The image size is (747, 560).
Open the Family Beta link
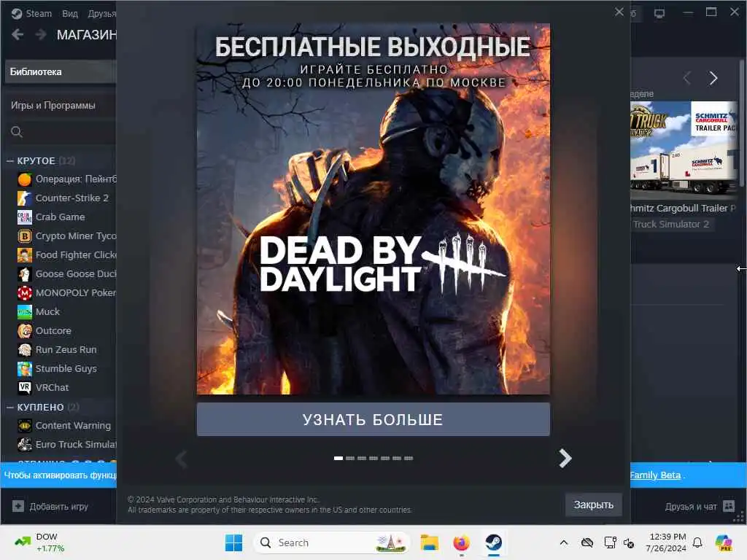655,475
